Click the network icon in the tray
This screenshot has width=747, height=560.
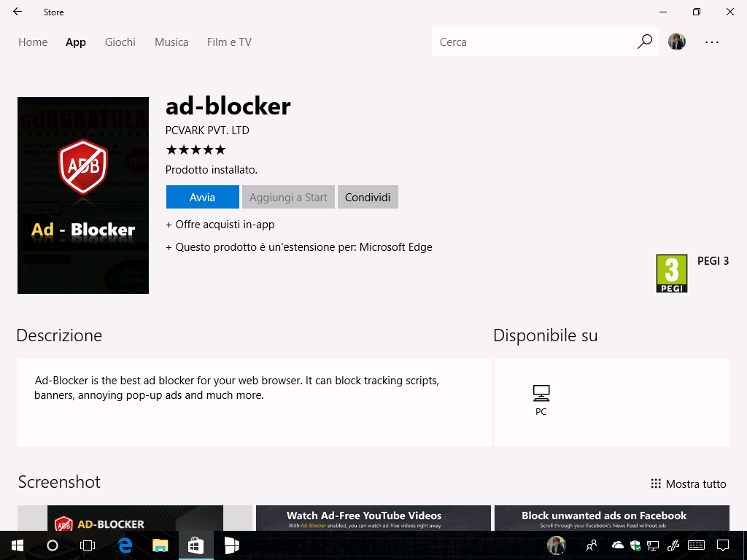pos(653,545)
